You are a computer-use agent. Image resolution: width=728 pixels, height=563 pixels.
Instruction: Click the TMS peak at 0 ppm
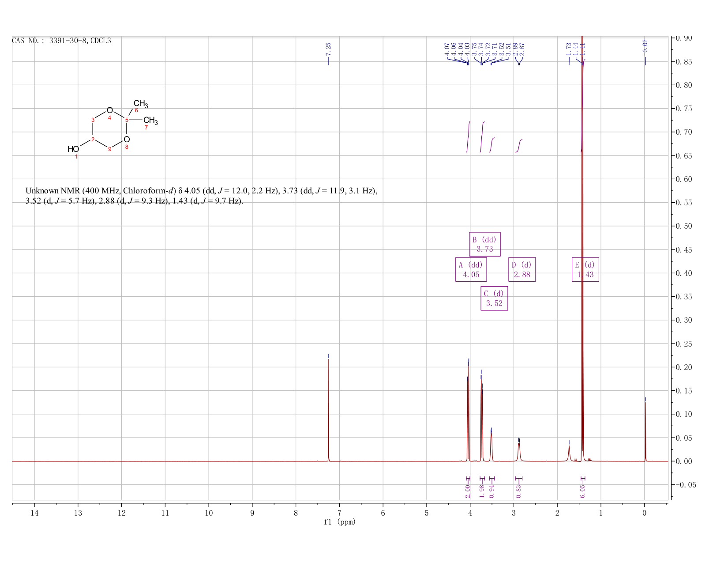coord(645,431)
